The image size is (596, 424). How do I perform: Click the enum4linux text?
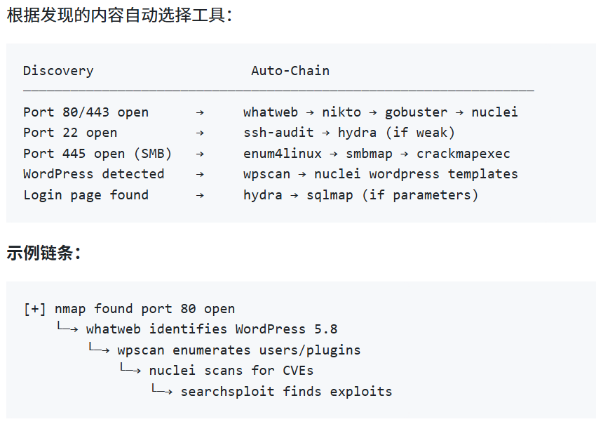(282, 154)
